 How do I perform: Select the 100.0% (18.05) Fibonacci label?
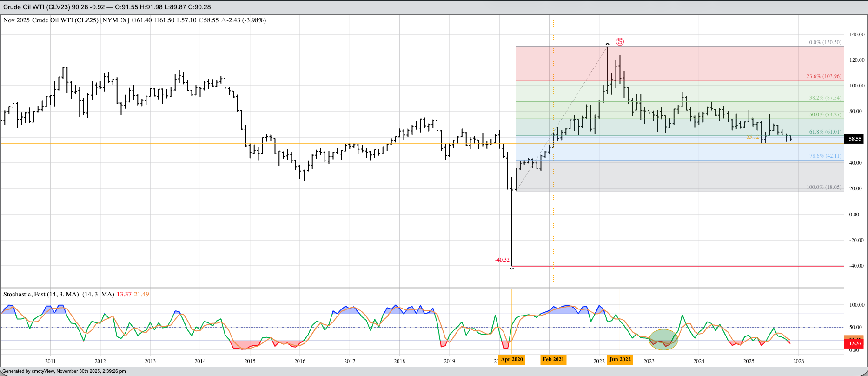(823, 187)
